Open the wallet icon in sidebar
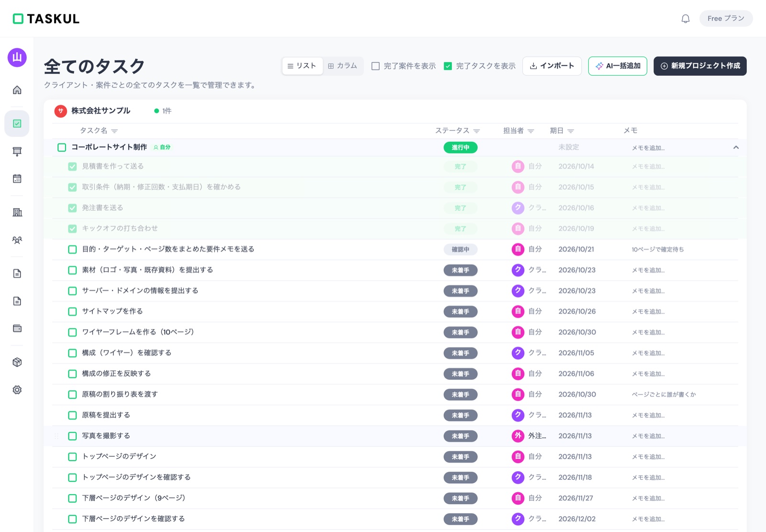This screenshot has width=766, height=532. click(17, 328)
